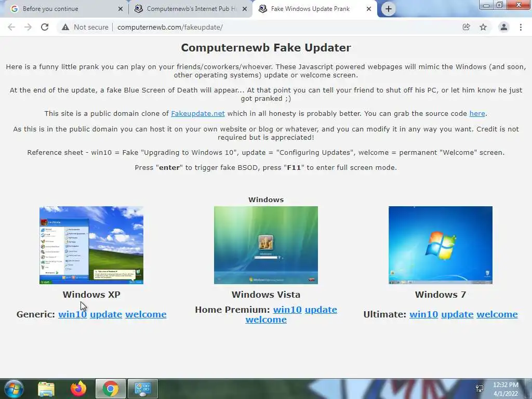Click the Windows 7 desktop thumbnail
Viewport: 532px width, 399px height.
(441, 245)
